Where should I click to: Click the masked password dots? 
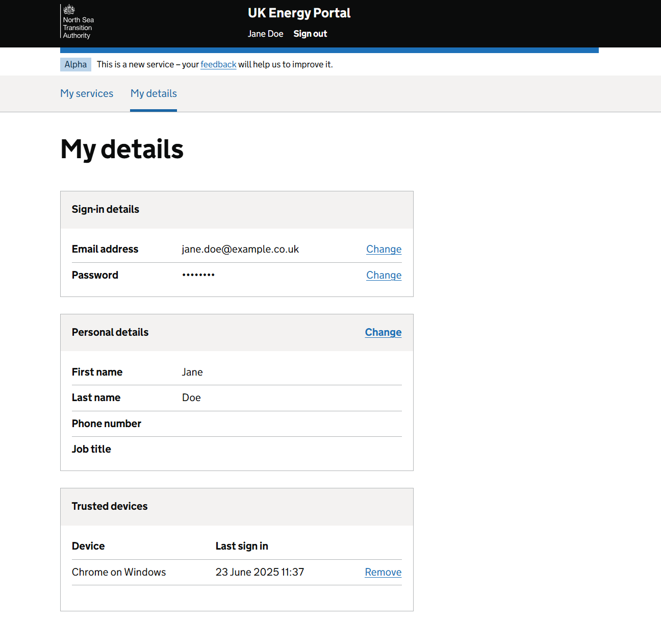(x=198, y=275)
